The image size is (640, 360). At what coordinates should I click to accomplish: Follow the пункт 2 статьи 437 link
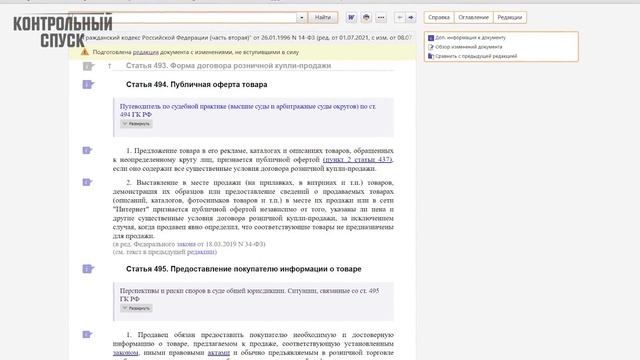point(358,160)
